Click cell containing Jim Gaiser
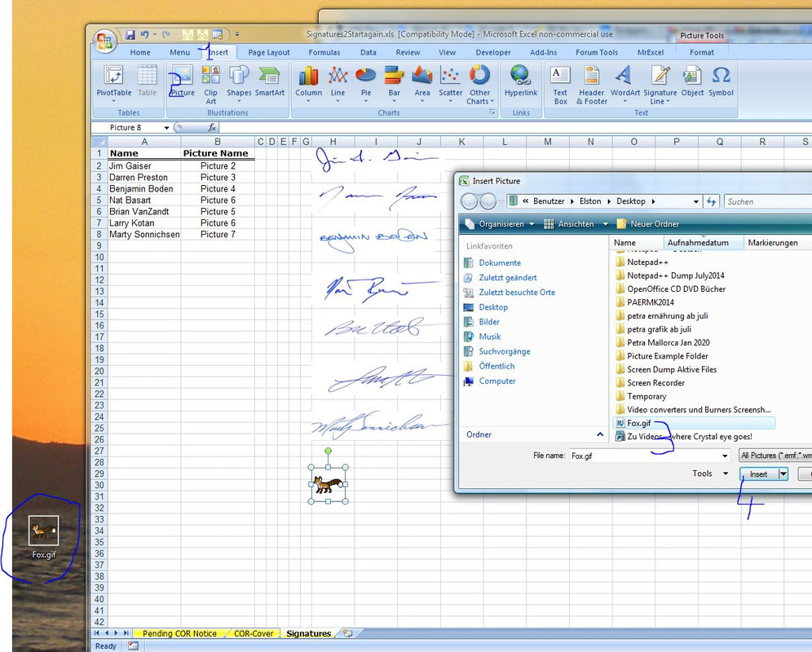Viewport: 812px width, 652px height. coord(144,165)
